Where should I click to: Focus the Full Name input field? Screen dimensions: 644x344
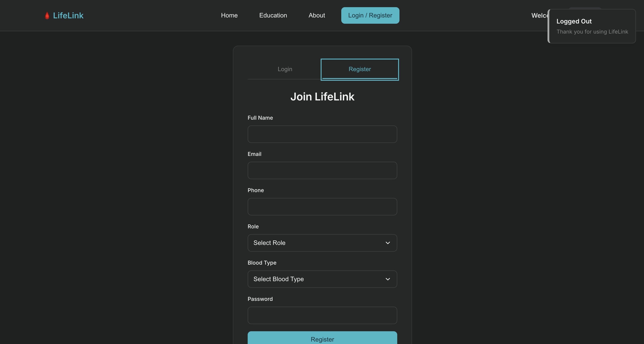click(x=322, y=134)
